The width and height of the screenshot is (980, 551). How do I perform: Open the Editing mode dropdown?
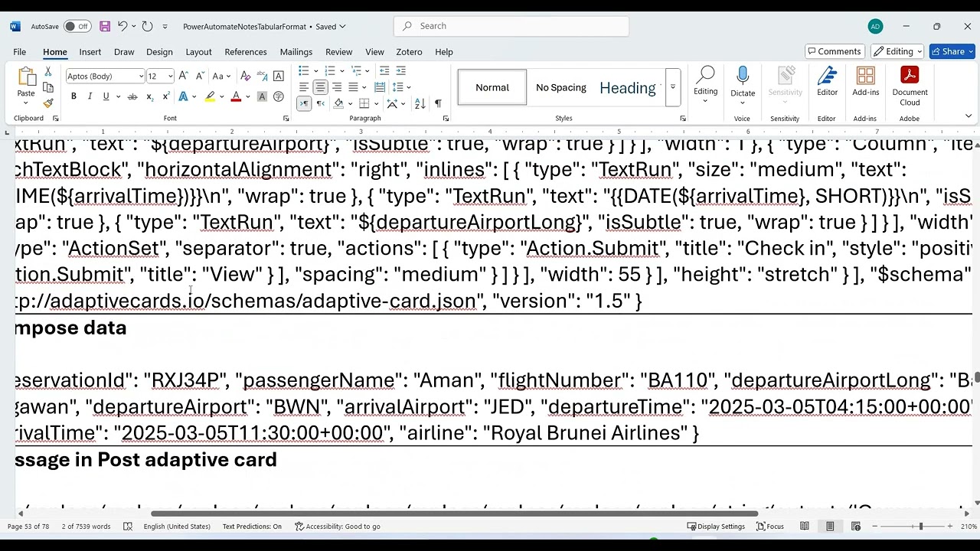click(899, 51)
